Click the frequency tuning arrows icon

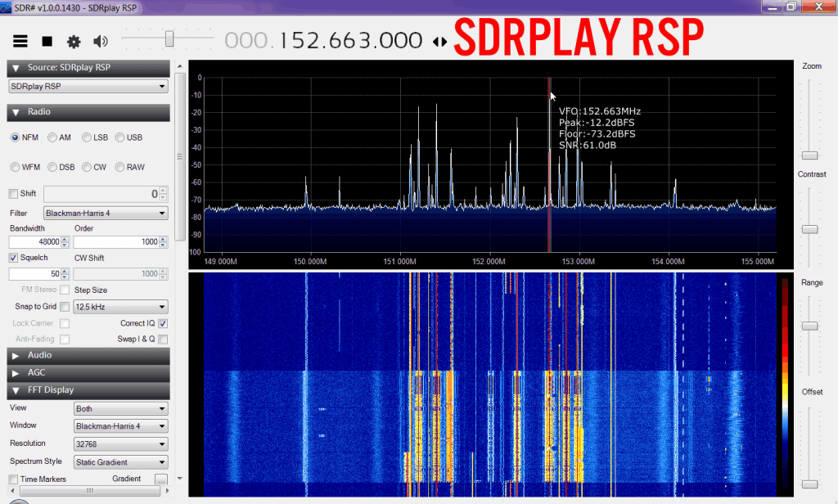pyautogui.click(x=439, y=42)
